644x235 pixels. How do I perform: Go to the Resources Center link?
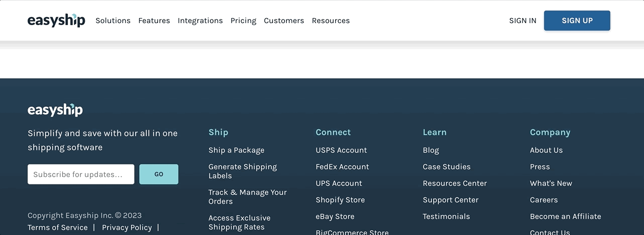455,183
